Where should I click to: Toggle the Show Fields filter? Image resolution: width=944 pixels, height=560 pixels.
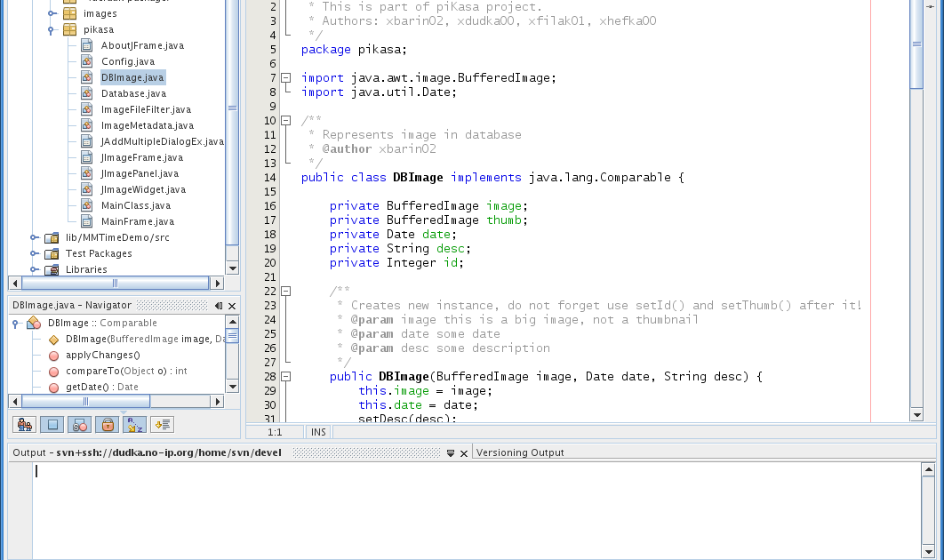click(52, 424)
